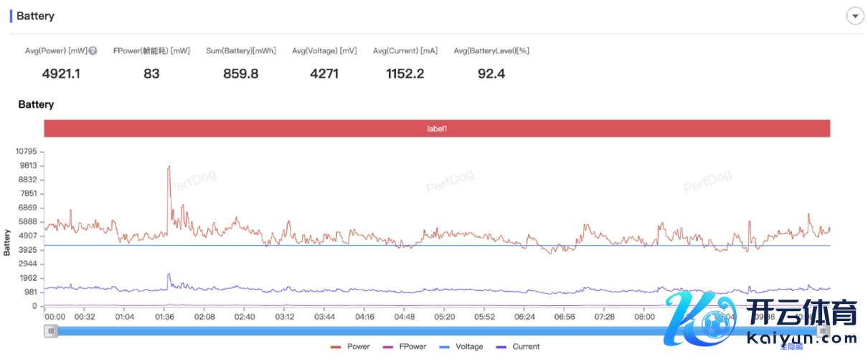Click the help icon beside Avg(Power)
Screen dimensions: 868x362
(93, 51)
